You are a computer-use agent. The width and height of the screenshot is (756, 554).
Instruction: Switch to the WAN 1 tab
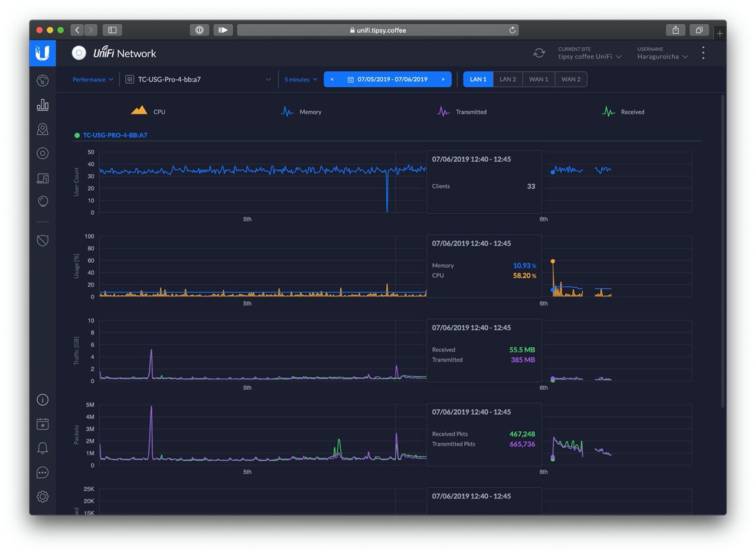539,80
